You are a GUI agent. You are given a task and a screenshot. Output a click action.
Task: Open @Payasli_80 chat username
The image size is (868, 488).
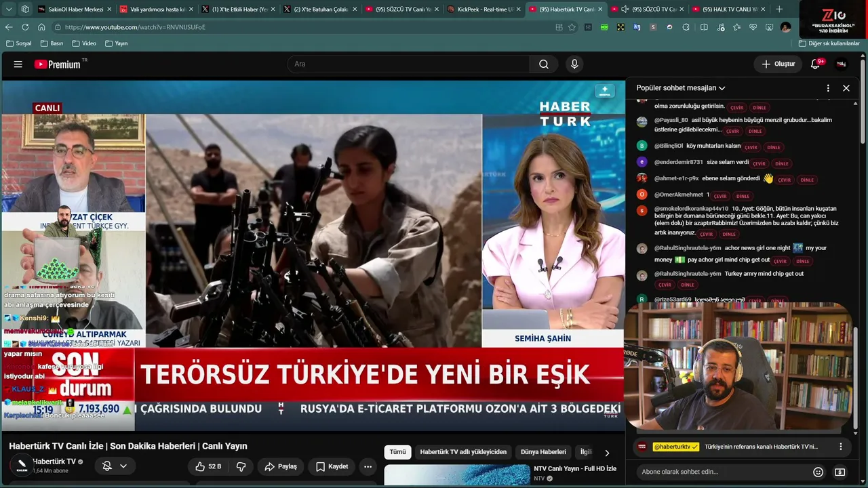671,120
